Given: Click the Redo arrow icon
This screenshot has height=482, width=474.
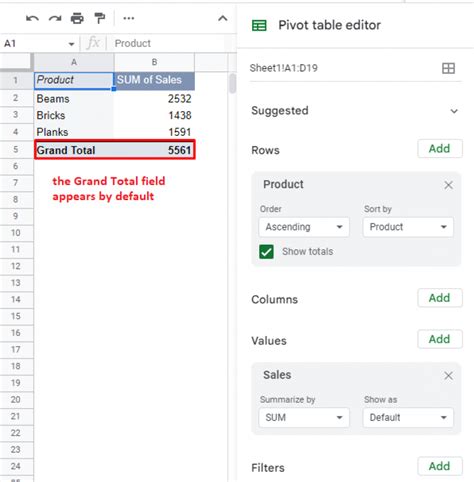Looking at the screenshot, I should 55,18.
